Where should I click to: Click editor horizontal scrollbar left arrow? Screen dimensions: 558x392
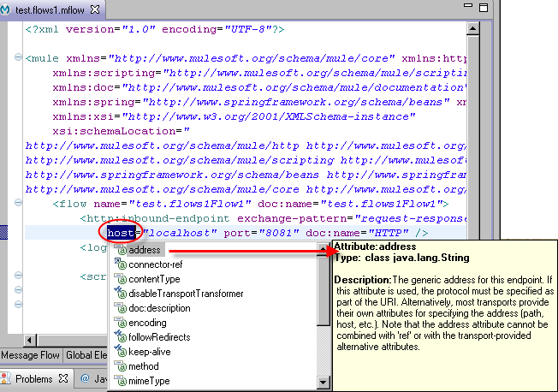[x=30, y=340]
